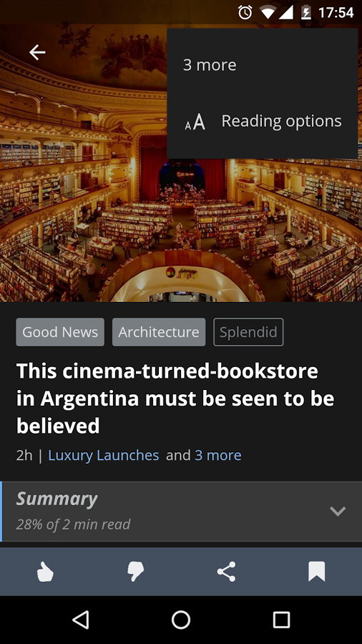Tap the alarm clock status icon
The height and width of the screenshot is (644, 362).
[x=245, y=12]
